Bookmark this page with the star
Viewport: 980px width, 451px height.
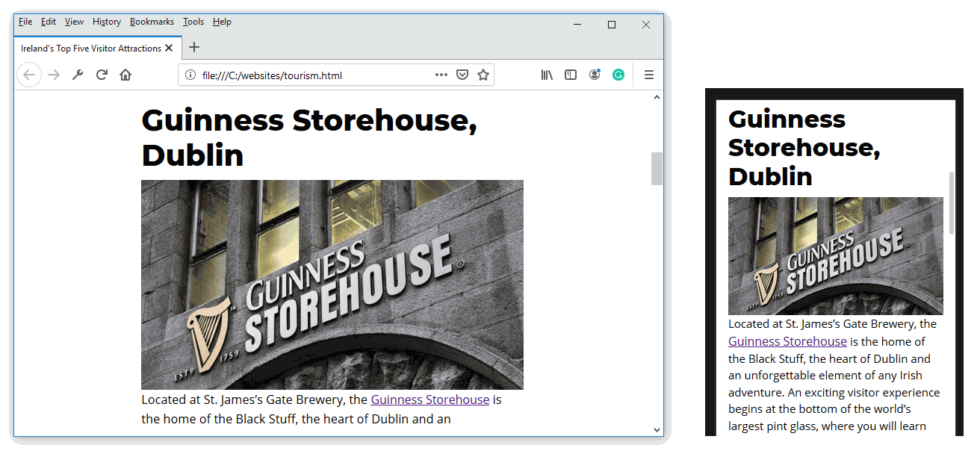tap(483, 75)
